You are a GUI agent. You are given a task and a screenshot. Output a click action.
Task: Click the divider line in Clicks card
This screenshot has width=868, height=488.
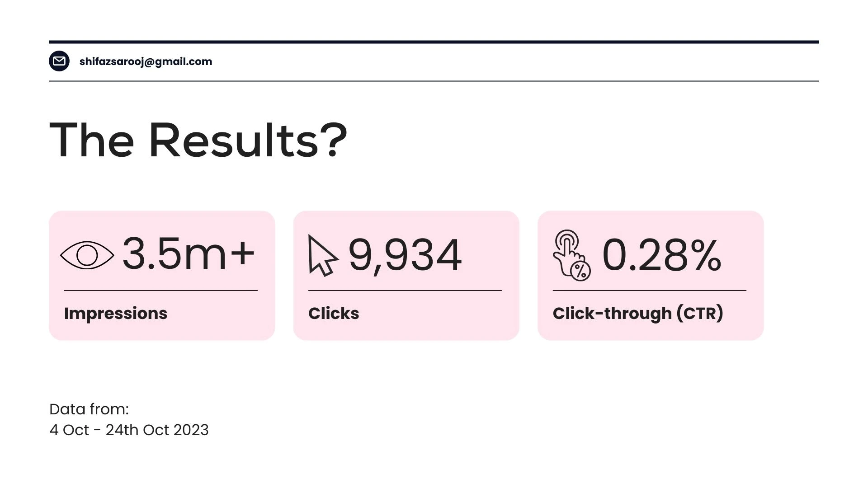(x=405, y=291)
